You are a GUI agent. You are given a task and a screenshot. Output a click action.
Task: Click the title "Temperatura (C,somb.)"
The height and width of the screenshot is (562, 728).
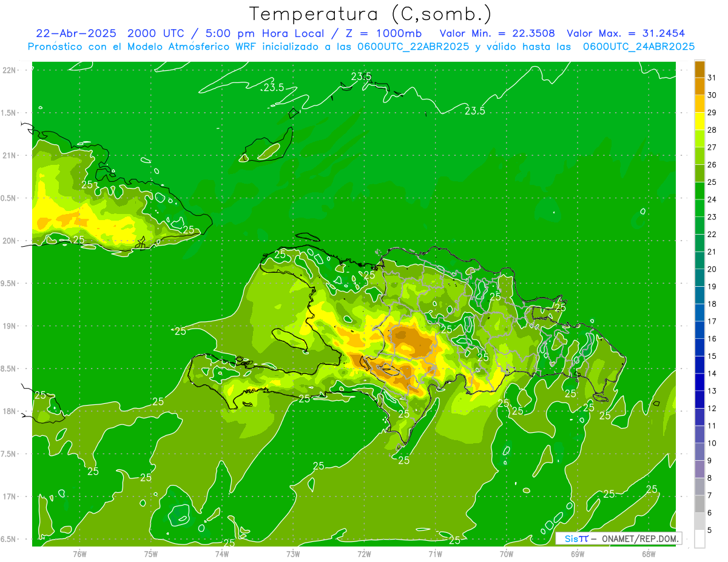371,14
